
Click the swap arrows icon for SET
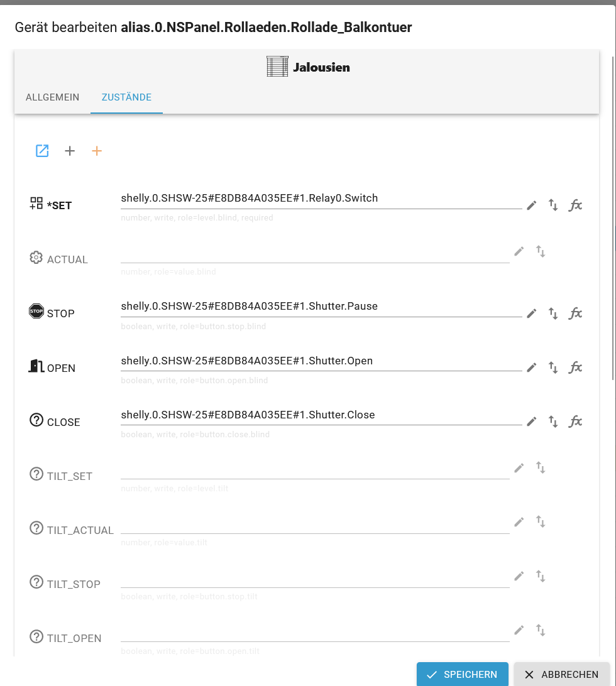coord(553,205)
